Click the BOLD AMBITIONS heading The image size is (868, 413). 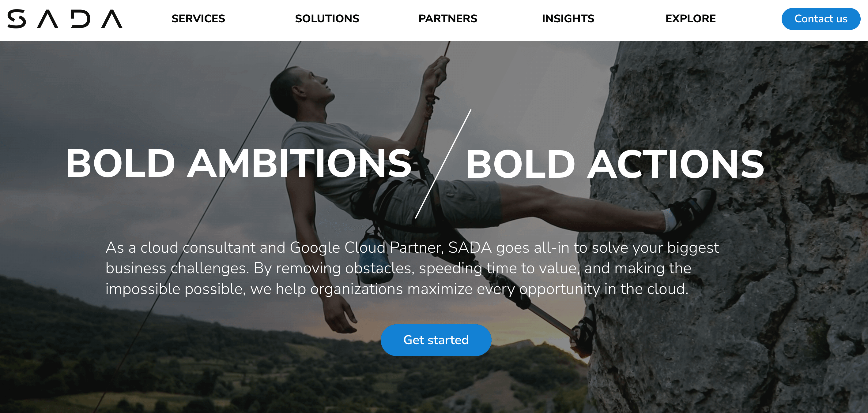(239, 164)
